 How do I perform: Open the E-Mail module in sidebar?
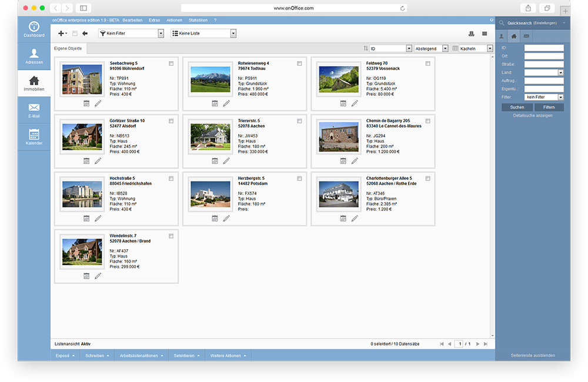point(34,110)
